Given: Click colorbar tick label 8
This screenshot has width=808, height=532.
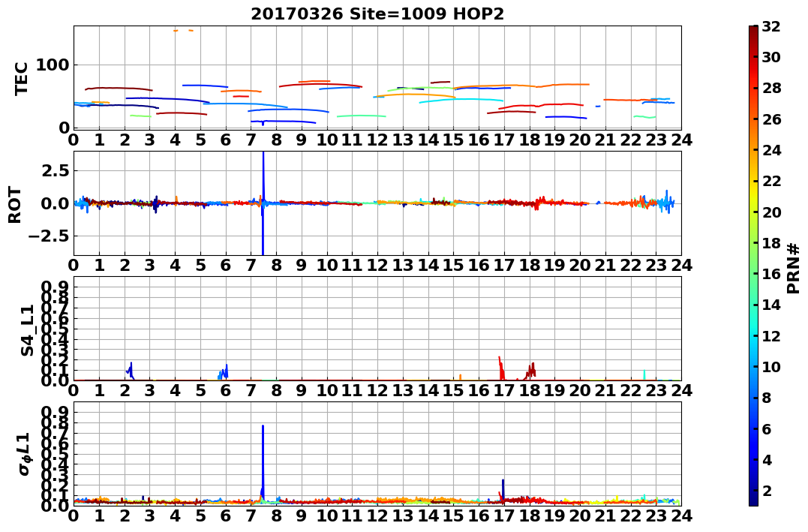Looking at the screenshot, I should point(767,398).
